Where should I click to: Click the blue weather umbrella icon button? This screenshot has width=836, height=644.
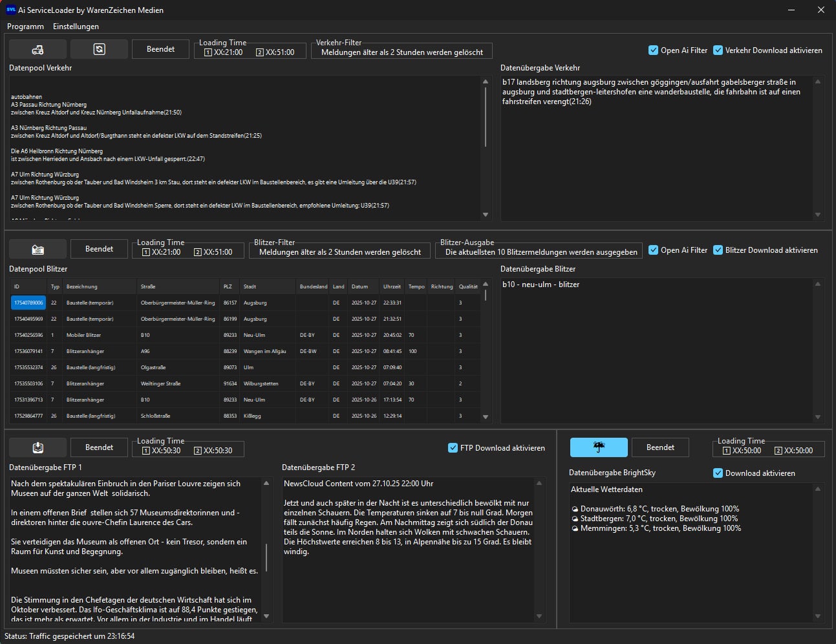click(598, 447)
